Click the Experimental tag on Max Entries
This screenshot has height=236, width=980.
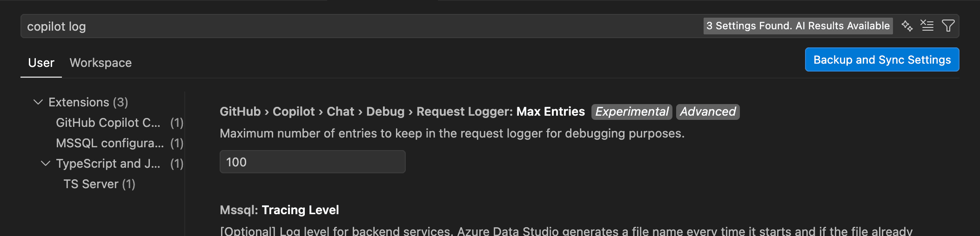pyautogui.click(x=631, y=112)
